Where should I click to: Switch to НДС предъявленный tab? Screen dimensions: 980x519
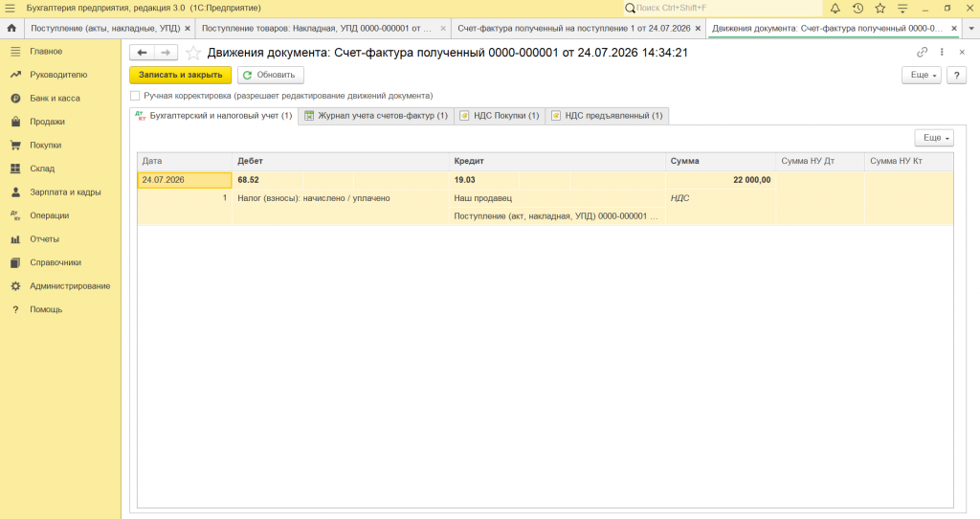[607, 116]
